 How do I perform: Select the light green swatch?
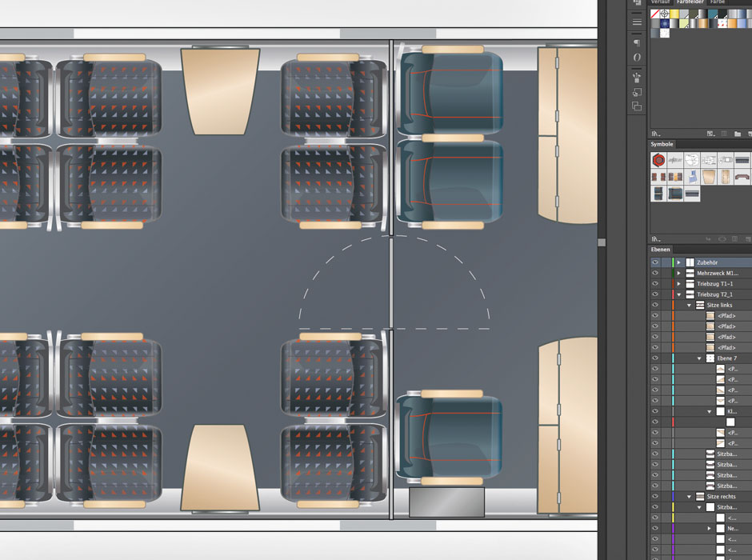pyautogui.click(x=684, y=23)
